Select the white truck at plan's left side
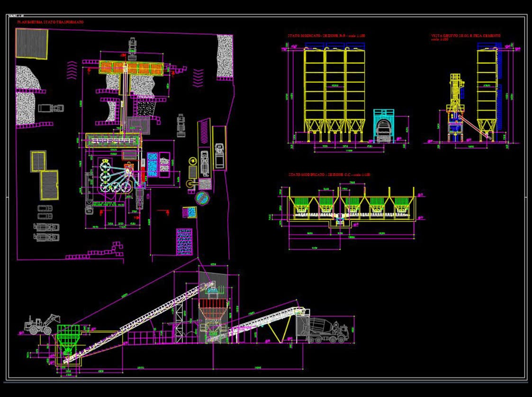This screenshot has height=397, width=532. (x=51, y=108)
